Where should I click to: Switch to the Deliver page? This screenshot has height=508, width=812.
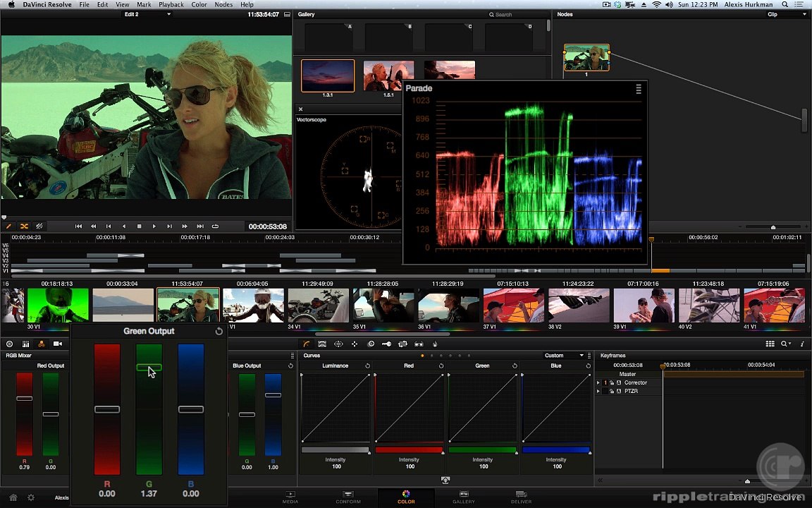tap(521, 497)
